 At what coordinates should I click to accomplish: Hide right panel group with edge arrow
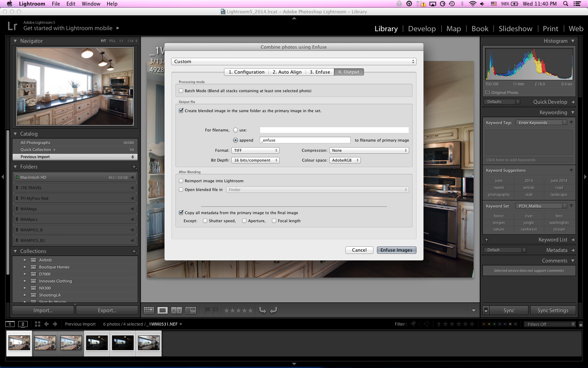click(x=585, y=177)
